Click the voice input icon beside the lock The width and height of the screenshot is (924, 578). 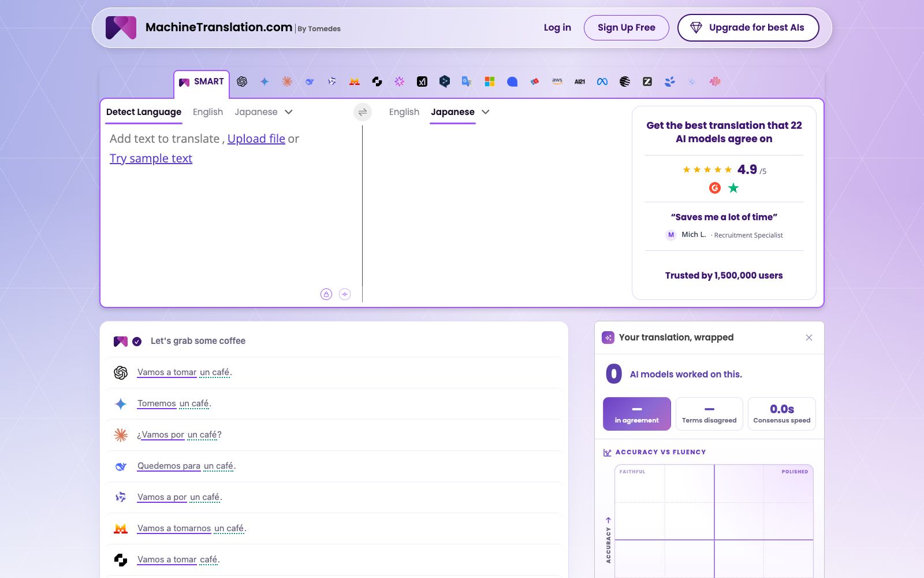pyautogui.click(x=345, y=294)
